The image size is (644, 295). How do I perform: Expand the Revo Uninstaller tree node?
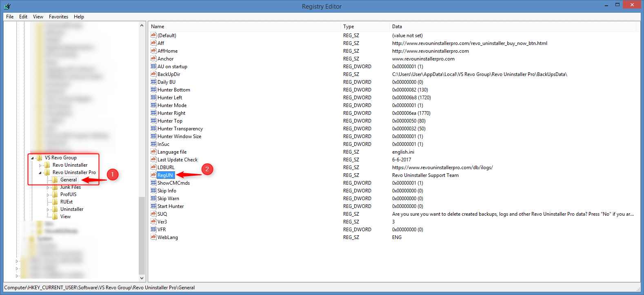[x=40, y=165]
